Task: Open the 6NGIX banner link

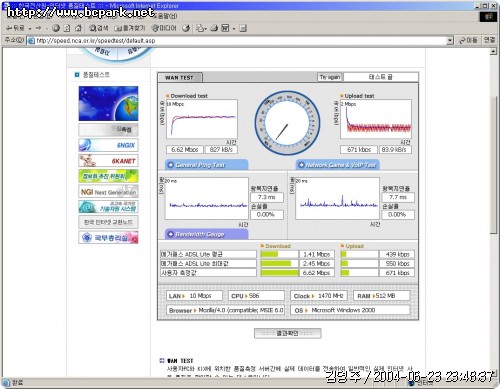Action: pos(108,145)
